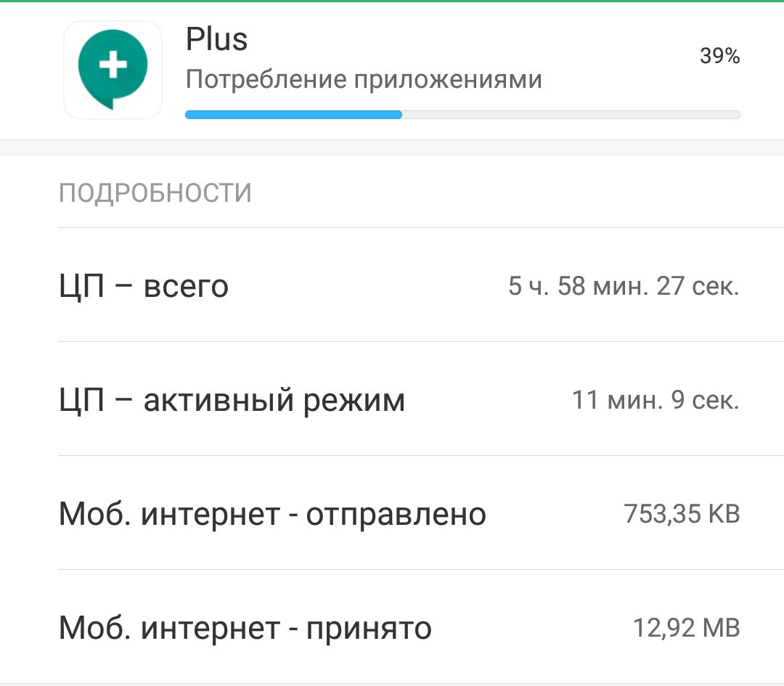The height and width of the screenshot is (686, 784).
Task: Select the Plus app name title
Action: 216,39
